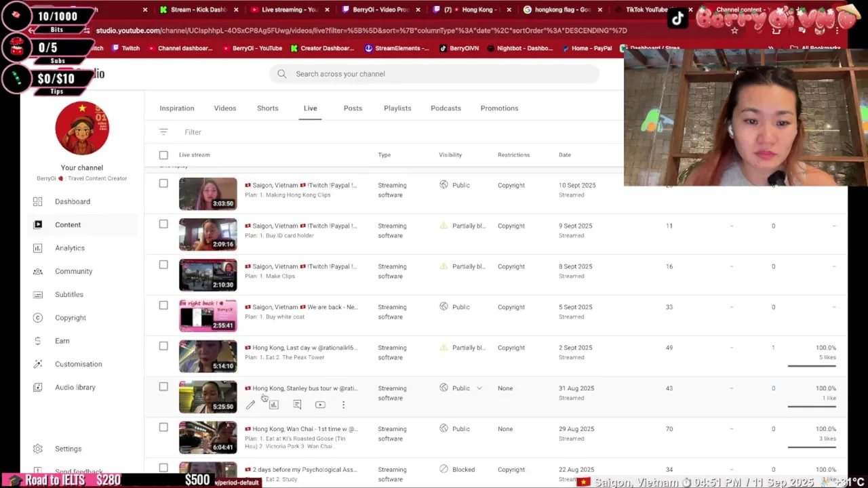Switch to the Promotions tab
The image size is (868, 488).
tap(499, 108)
